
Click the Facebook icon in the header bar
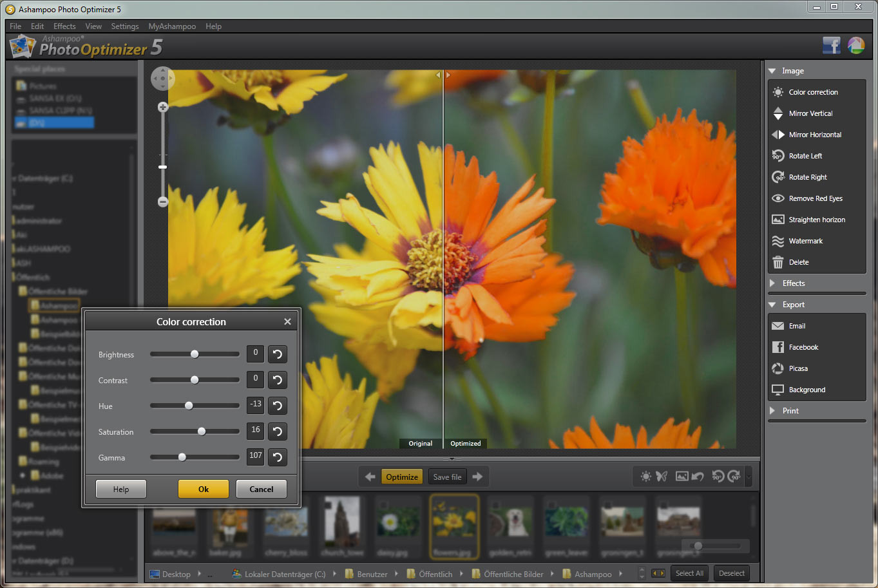click(x=831, y=46)
